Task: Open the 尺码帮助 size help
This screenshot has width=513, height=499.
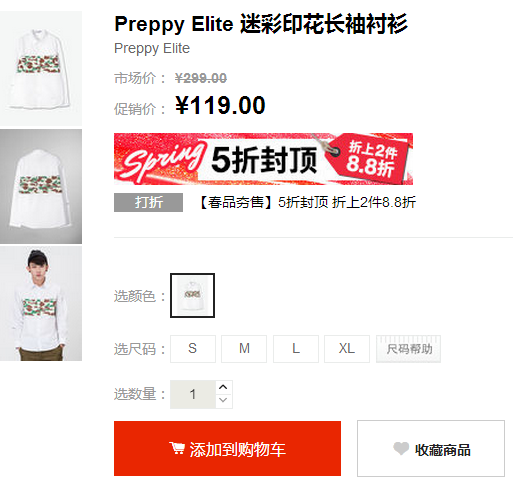Action: click(408, 349)
